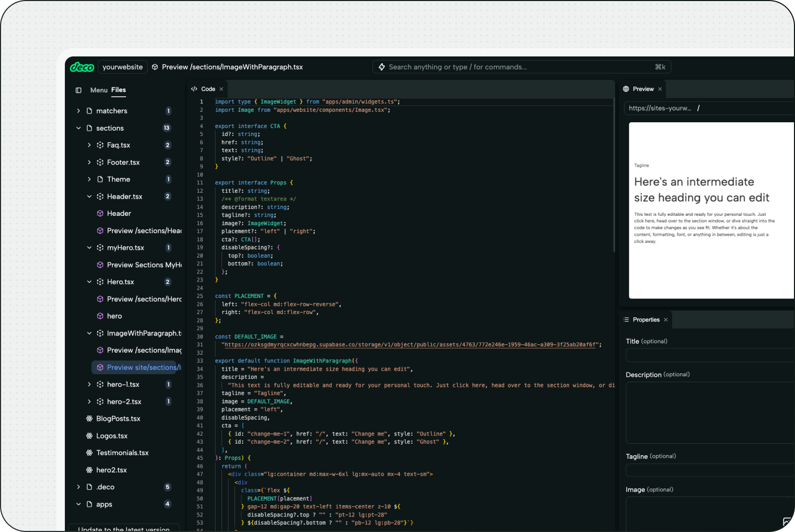
Task: Expand the .deco folder
Action: 78,487
